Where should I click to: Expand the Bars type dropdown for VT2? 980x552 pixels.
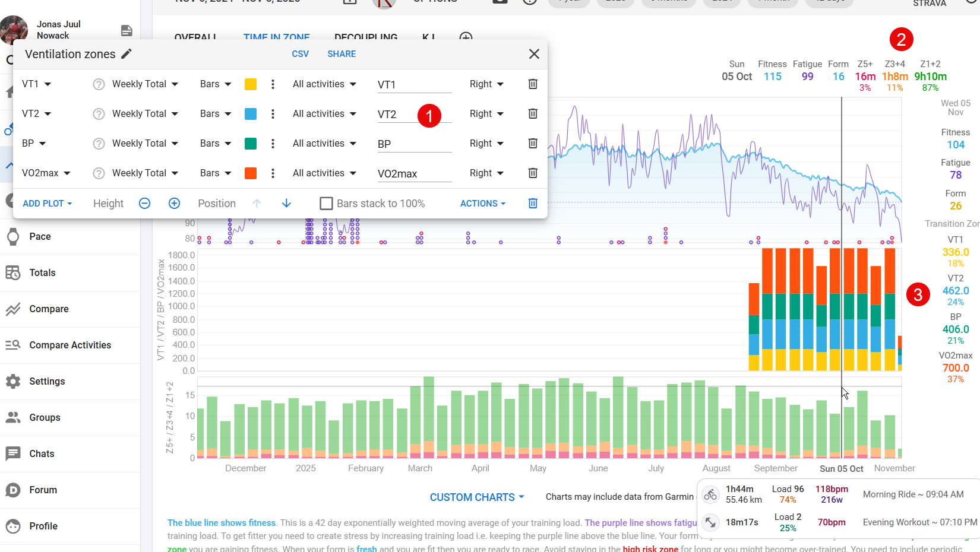[216, 114]
